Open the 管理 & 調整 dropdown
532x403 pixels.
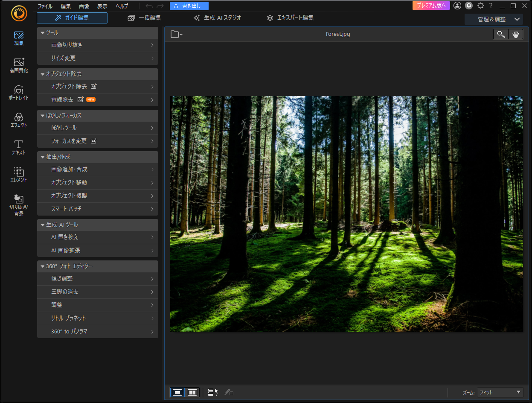coord(494,19)
